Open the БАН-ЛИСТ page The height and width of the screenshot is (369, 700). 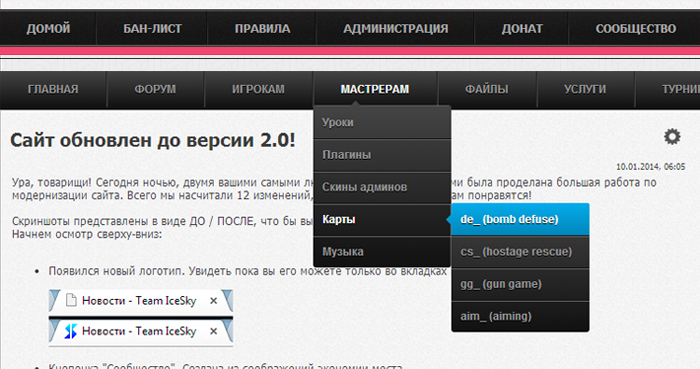152,29
